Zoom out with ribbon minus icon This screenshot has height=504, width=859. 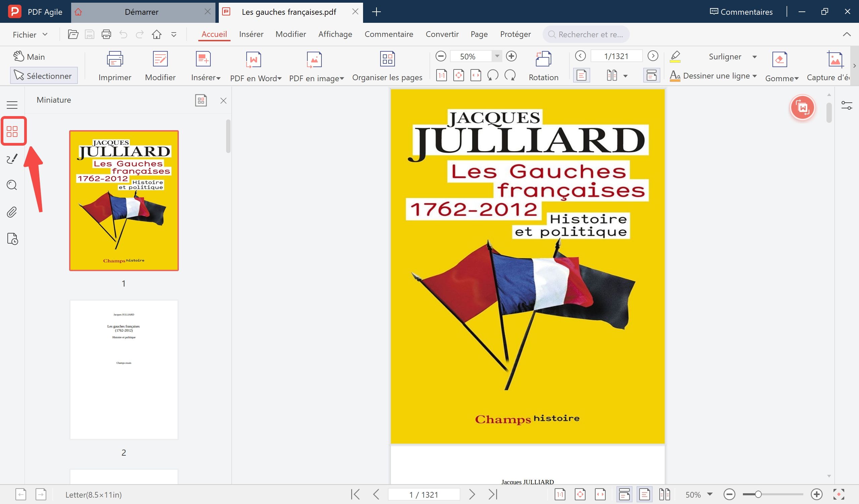coord(441,56)
